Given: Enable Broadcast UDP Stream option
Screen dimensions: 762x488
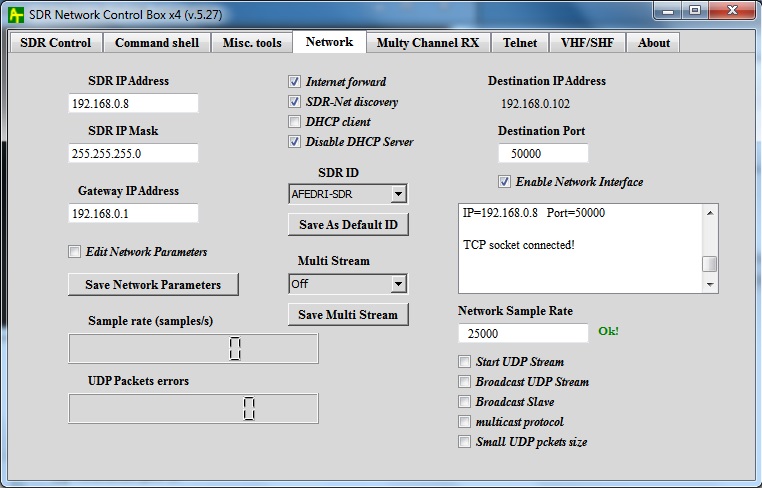Looking at the screenshot, I should coord(464,382).
